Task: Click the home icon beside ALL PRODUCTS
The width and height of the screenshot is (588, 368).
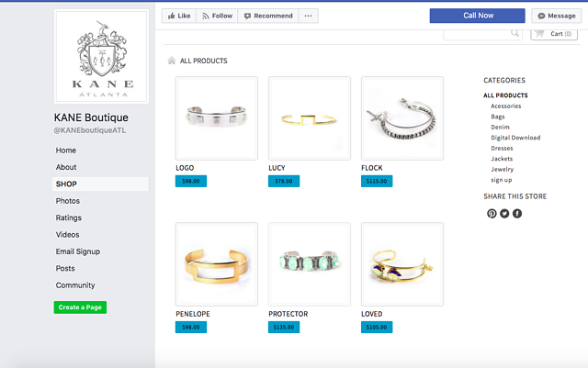Action: tap(172, 61)
